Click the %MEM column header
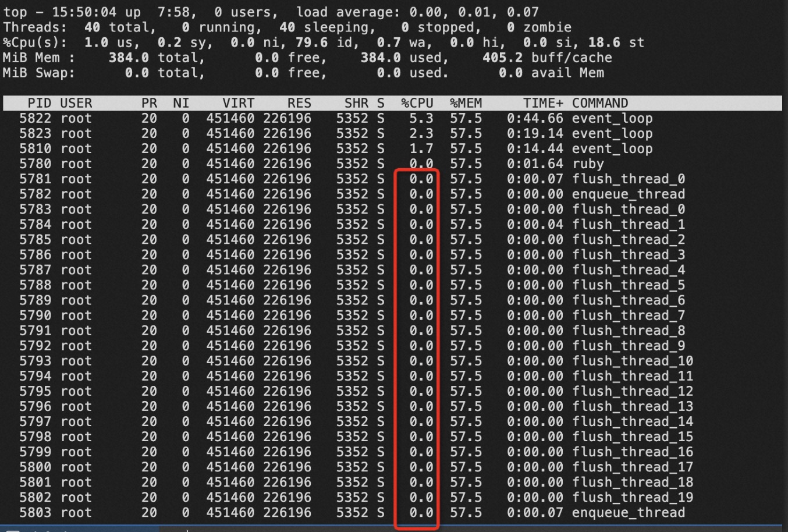Screen dimensions: 788x532 [466, 103]
